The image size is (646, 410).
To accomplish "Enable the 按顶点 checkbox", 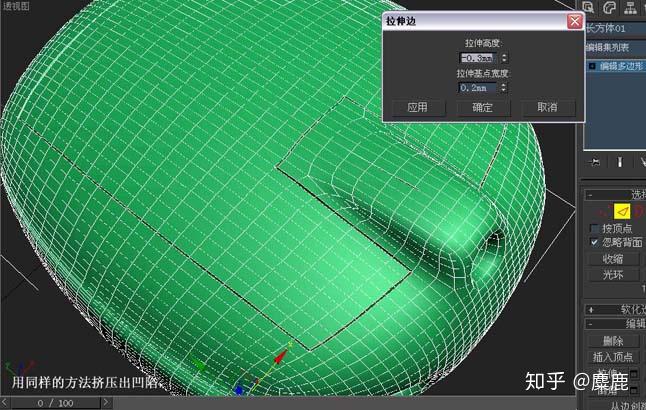I will tap(594, 228).
